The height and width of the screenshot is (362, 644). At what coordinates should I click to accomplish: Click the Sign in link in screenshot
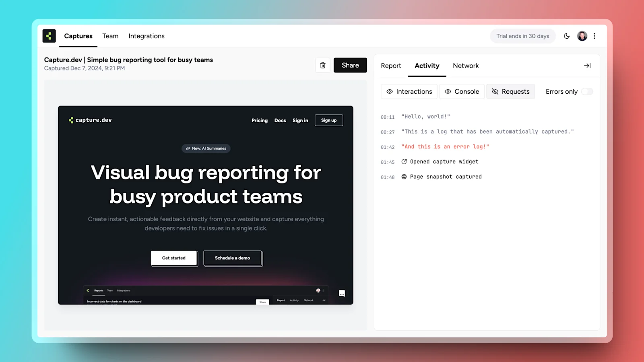coord(300,120)
